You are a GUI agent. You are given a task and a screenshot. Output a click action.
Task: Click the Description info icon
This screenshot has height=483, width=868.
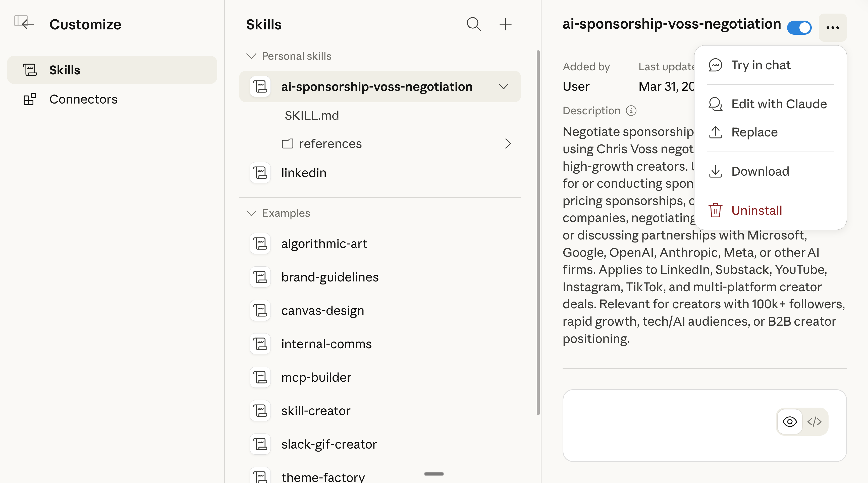pos(631,111)
